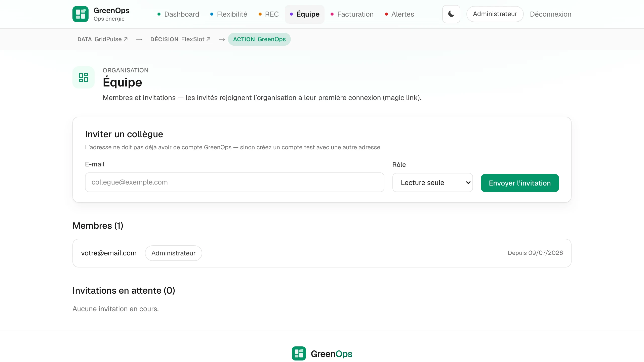644x362 pixels.
Task: Click the ACTION GreenOps pill
Action: click(x=259, y=39)
